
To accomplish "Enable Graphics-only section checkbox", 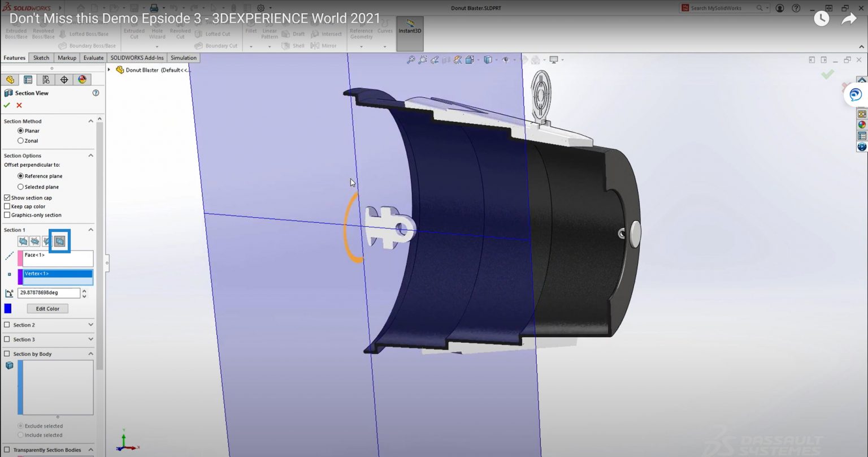I will 7,215.
